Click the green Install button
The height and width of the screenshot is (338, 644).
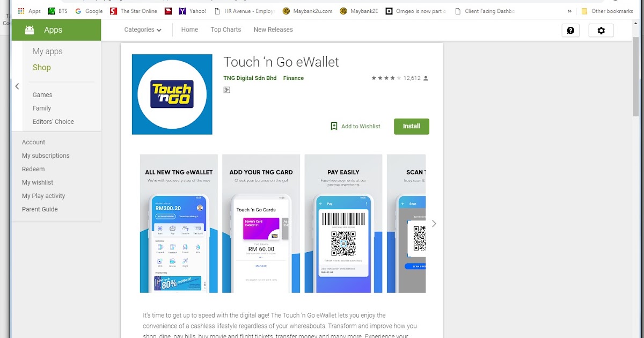(x=412, y=126)
